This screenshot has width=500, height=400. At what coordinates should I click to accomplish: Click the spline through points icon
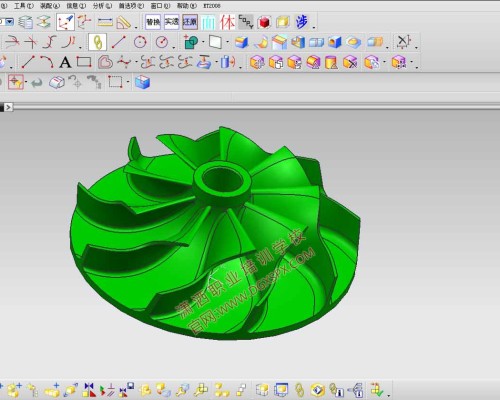coord(124,62)
